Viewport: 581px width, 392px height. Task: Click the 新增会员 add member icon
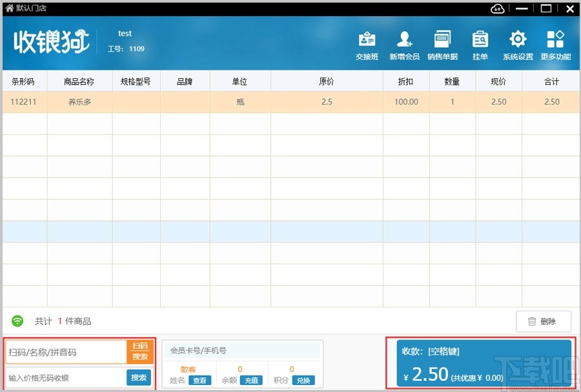404,46
